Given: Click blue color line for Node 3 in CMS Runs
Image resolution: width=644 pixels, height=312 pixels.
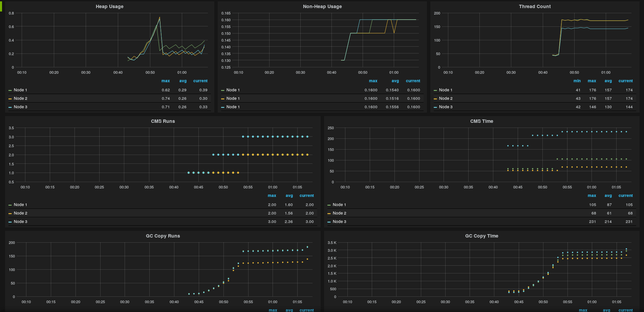Looking at the screenshot, I should click(10, 222).
